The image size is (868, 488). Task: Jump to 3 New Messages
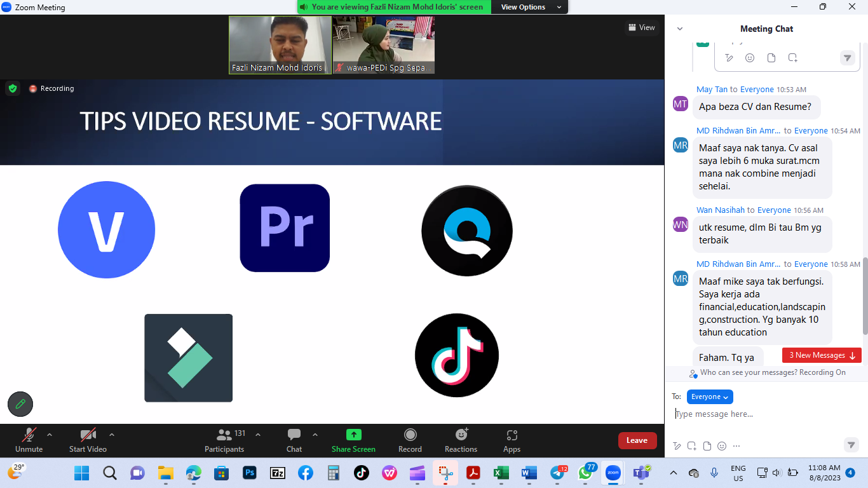[x=822, y=355]
